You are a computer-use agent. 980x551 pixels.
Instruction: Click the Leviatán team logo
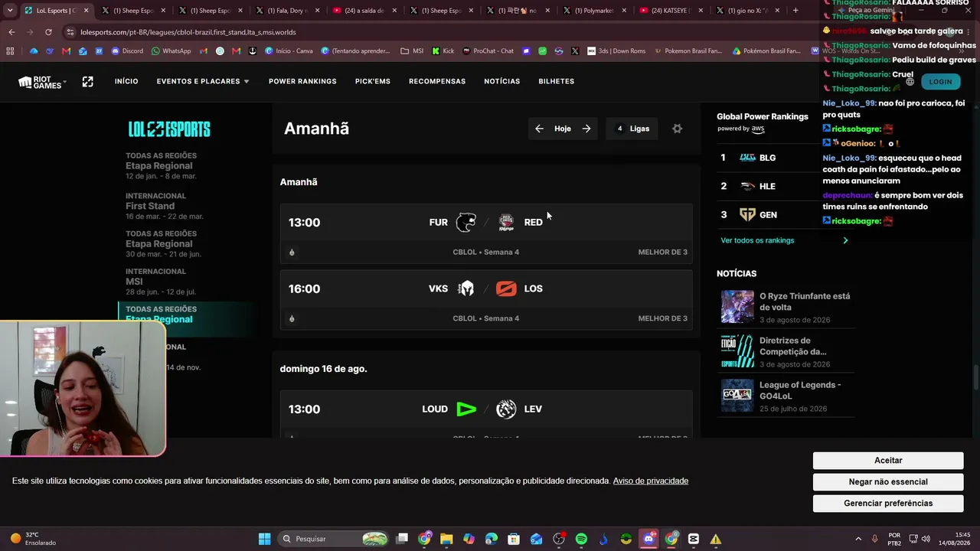click(x=506, y=409)
